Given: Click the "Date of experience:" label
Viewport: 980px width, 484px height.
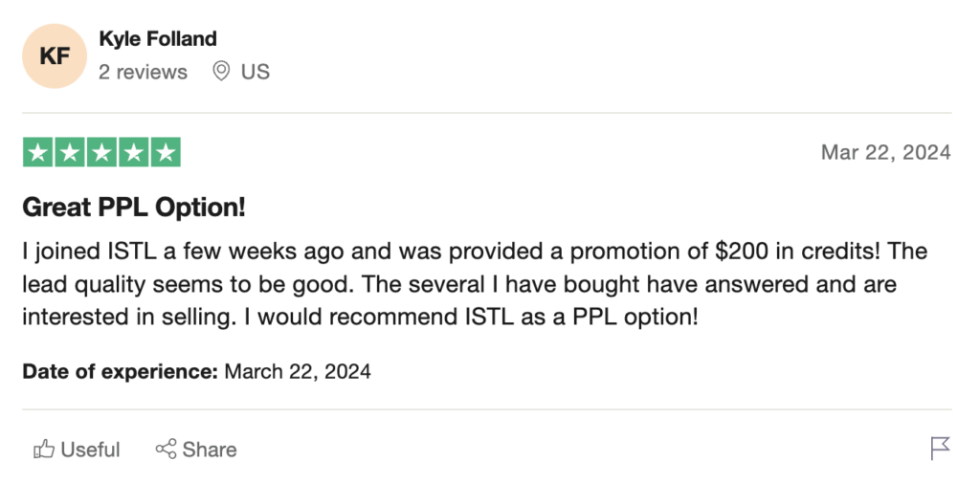Looking at the screenshot, I should pos(121,371).
